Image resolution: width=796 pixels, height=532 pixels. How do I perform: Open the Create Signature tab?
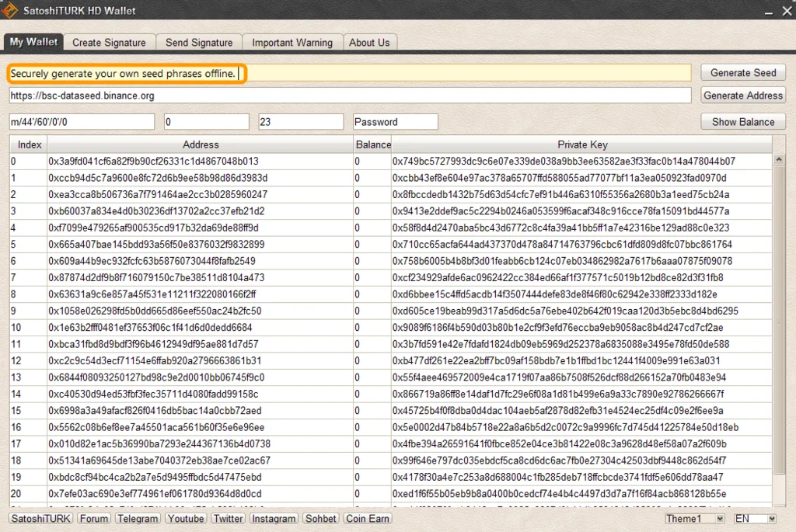pos(109,43)
